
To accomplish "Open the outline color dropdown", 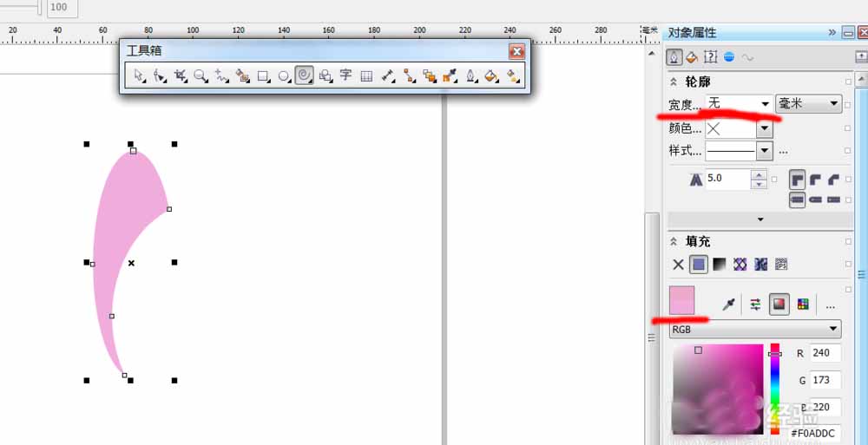I will pos(765,128).
